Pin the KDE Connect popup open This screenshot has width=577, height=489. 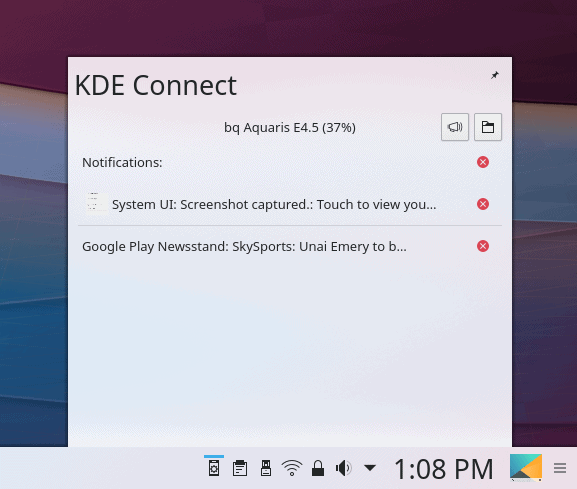coord(495,75)
